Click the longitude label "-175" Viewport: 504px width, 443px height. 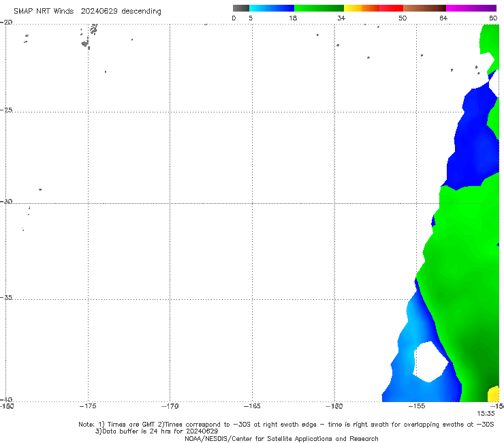coord(88,406)
